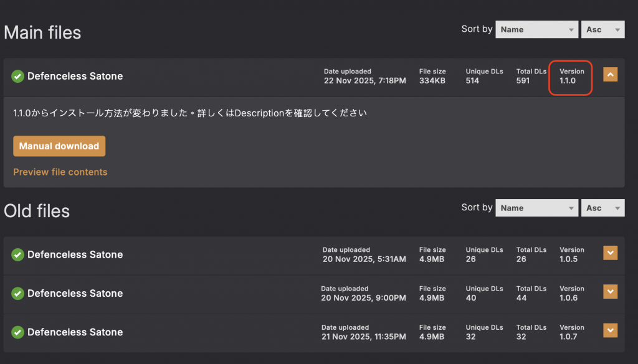The width and height of the screenshot is (638, 364).
Task: Click the Old files section heading
Action: [x=37, y=211]
